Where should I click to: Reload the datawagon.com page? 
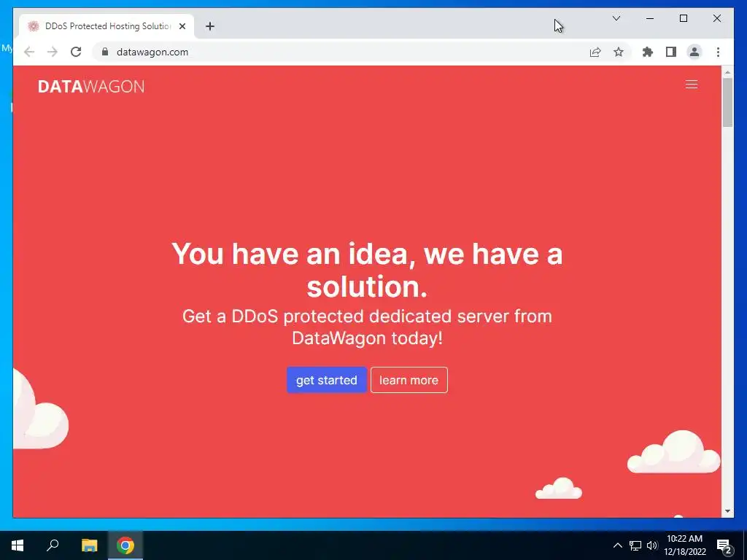click(x=76, y=52)
